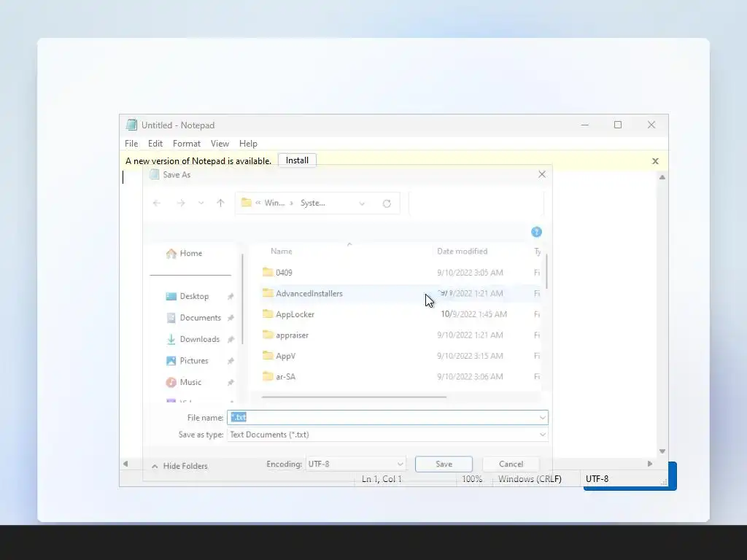Click the AppLocker folder icon

[x=268, y=314]
